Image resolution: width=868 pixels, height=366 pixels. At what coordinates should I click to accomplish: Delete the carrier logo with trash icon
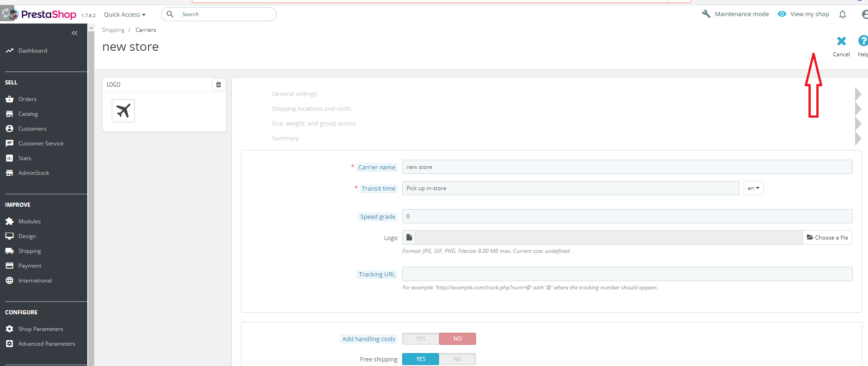(218, 84)
